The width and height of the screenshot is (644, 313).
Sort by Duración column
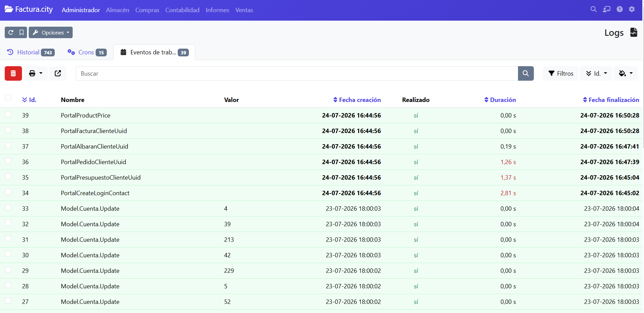(500, 100)
